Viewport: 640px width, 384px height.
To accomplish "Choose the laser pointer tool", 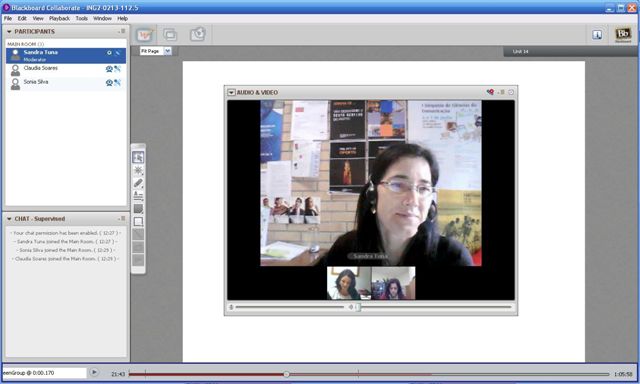I will click(x=138, y=170).
